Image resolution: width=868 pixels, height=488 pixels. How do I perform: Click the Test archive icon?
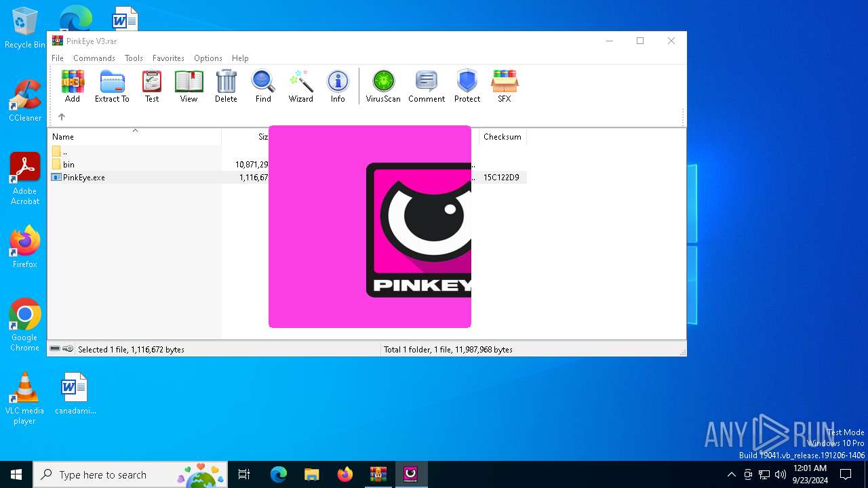[152, 86]
